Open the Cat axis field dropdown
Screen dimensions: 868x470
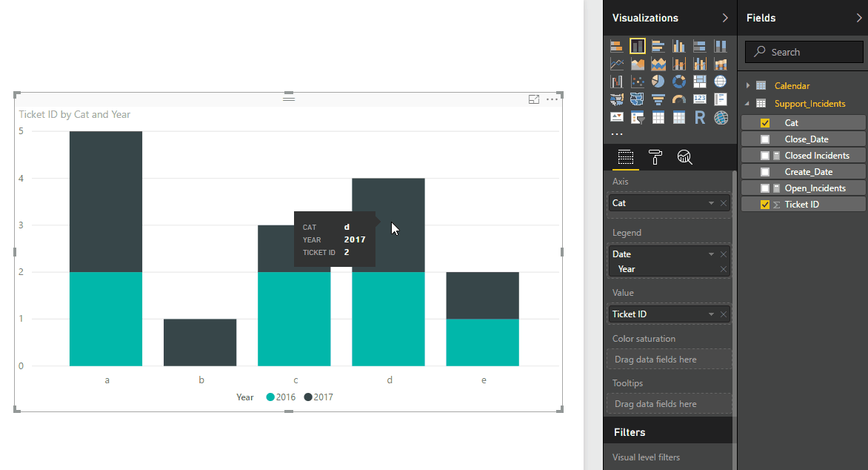pyautogui.click(x=711, y=203)
